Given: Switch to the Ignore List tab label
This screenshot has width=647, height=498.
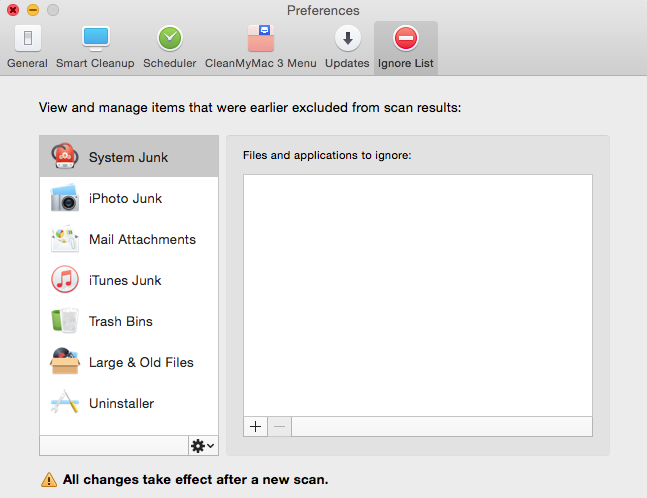Looking at the screenshot, I should [x=406, y=63].
